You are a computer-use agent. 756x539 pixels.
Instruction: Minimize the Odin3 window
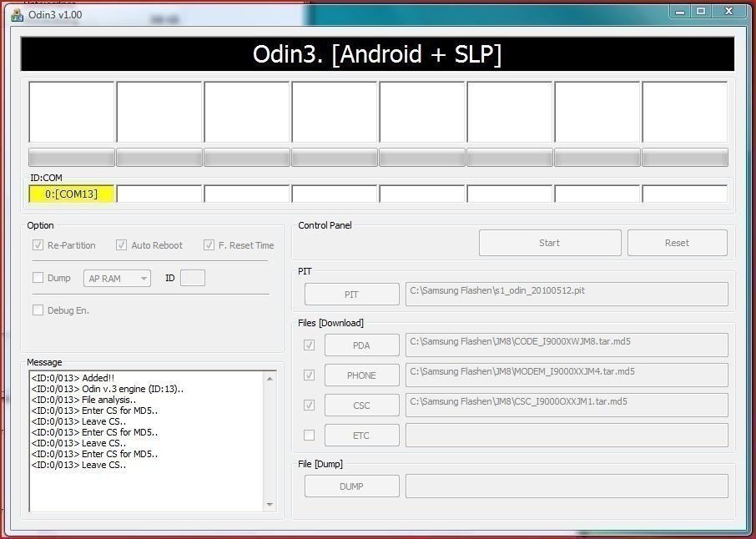[680, 12]
